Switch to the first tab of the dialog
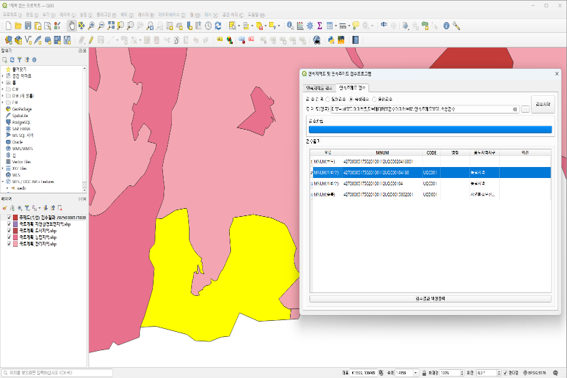Screen dimensions: 567x378 319,88
